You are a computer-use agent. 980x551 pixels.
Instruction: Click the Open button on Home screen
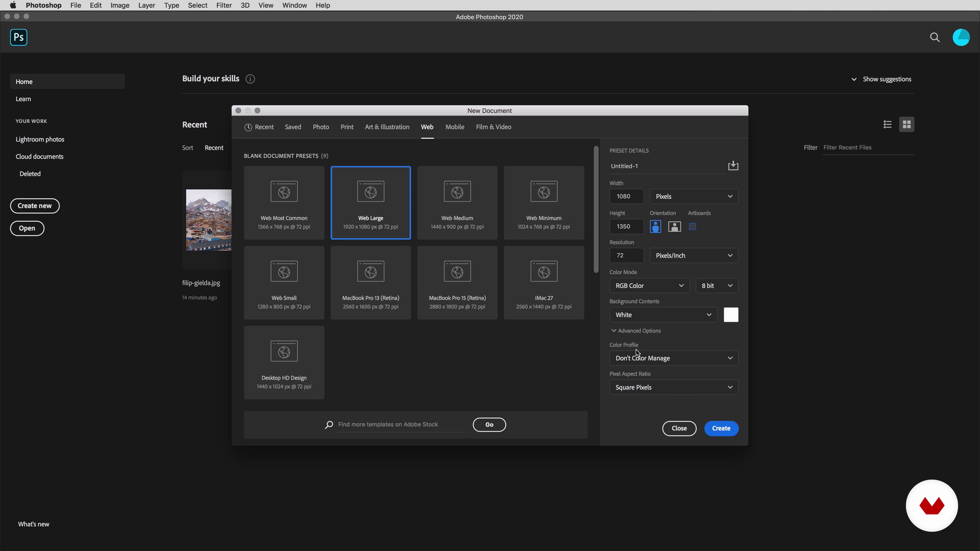click(x=27, y=228)
